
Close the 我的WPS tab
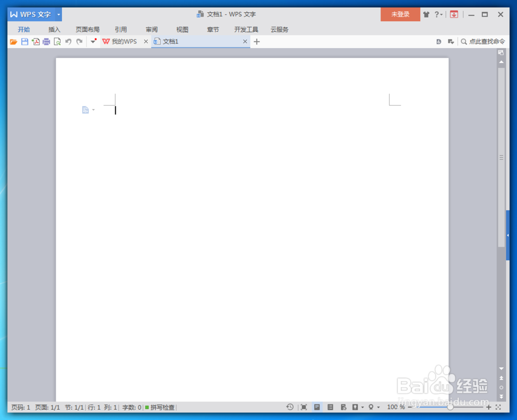tap(146, 41)
